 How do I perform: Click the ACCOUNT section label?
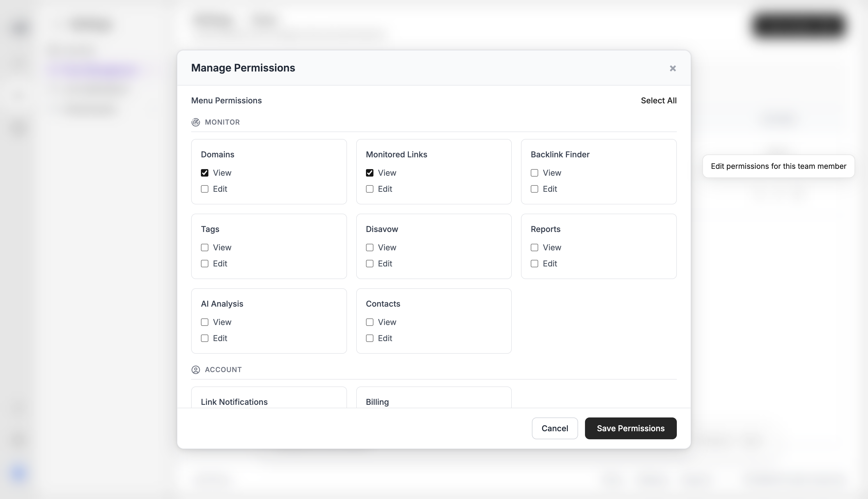pyautogui.click(x=223, y=370)
